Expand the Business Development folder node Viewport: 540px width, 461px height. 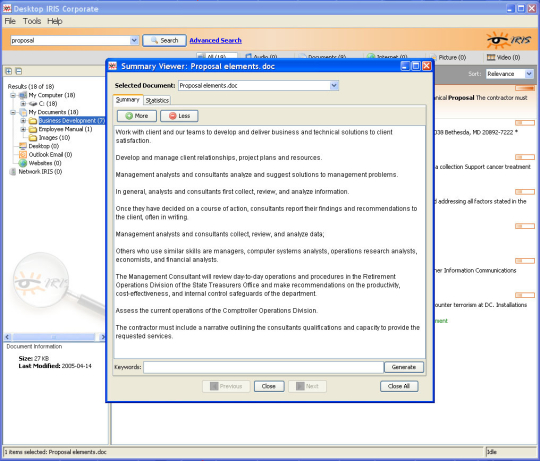[x=23, y=121]
